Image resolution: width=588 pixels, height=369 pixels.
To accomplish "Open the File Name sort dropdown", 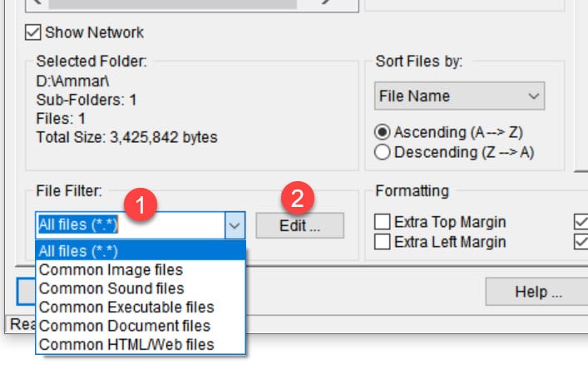I will click(459, 96).
